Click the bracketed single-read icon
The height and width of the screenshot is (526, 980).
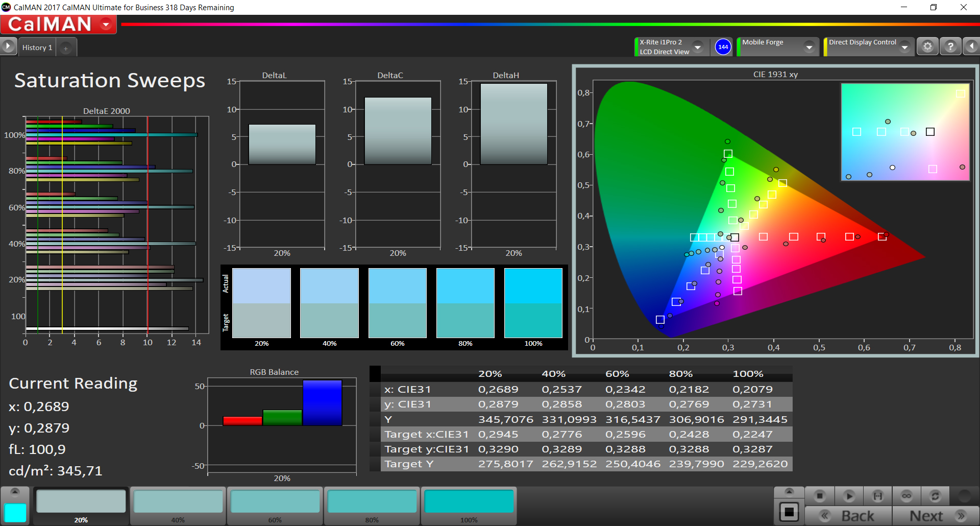878,496
